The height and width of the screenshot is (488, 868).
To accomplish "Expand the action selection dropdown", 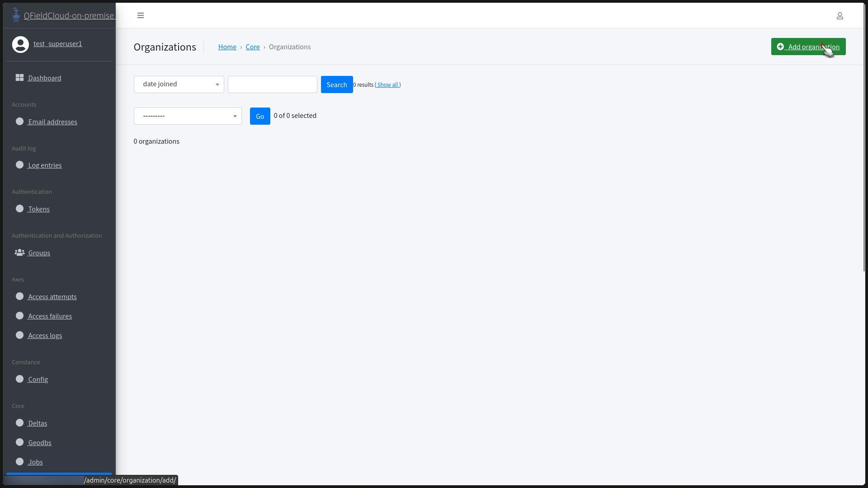I will [188, 116].
